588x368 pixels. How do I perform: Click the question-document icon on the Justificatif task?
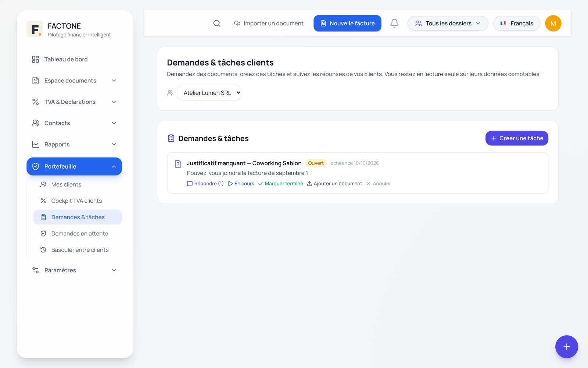pyautogui.click(x=178, y=164)
